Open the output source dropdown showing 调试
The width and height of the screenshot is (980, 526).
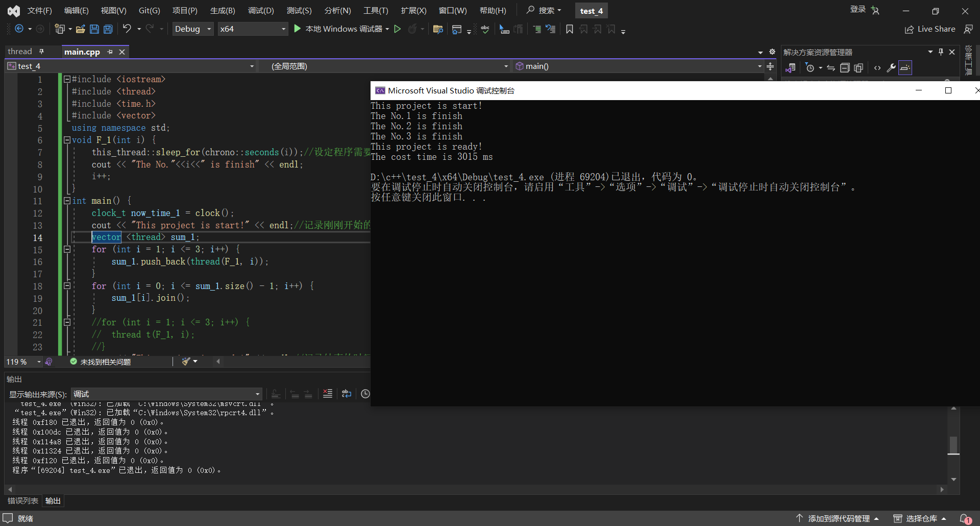[x=167, y=394]
